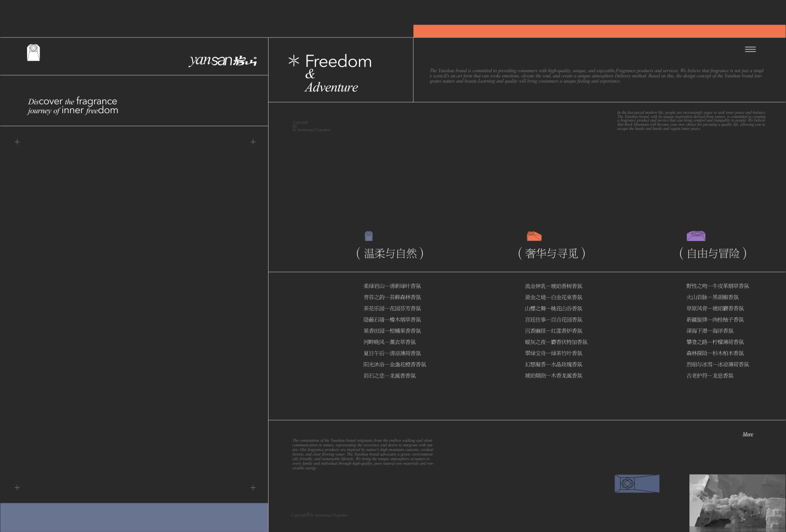Click the brand commitment paragraph under orange bar
Screen dimensions: 786x532
pyautogui.click(x=596, y=76)
